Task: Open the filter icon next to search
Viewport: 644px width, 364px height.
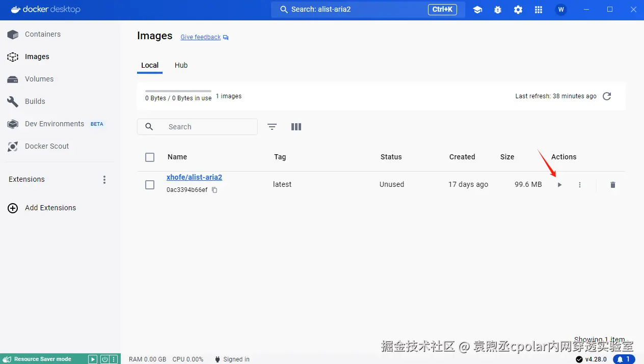Action: (x=272, y=127)
